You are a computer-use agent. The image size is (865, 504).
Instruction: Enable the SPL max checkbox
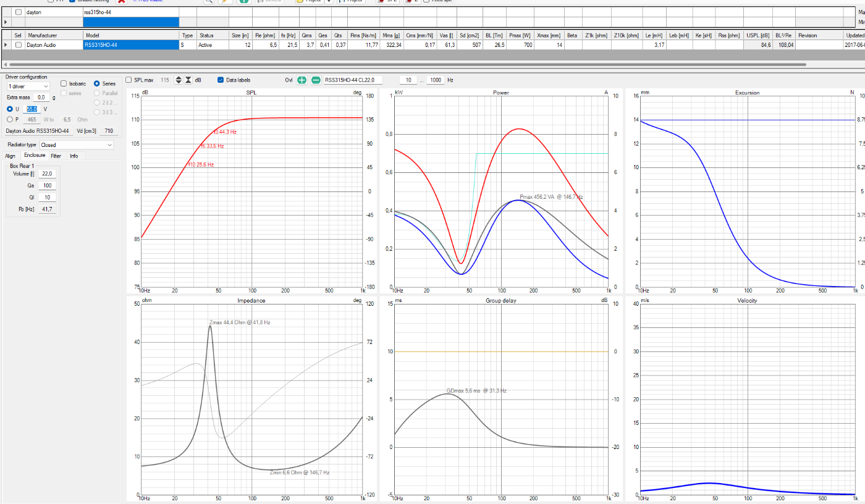click(129, 80)
